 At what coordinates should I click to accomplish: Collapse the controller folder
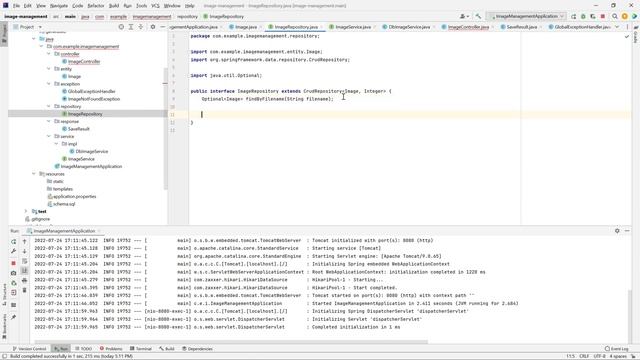point(49,54)
